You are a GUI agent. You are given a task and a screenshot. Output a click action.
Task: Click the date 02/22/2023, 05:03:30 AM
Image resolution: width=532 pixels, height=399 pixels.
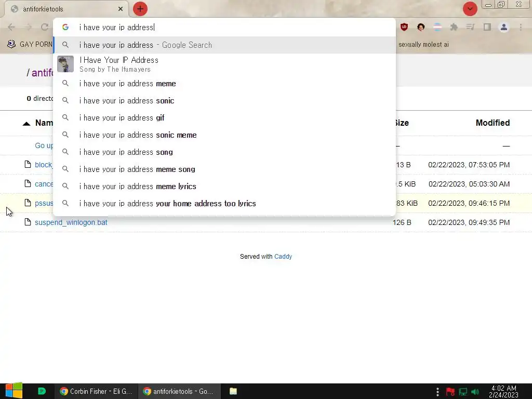coord(469,184)
